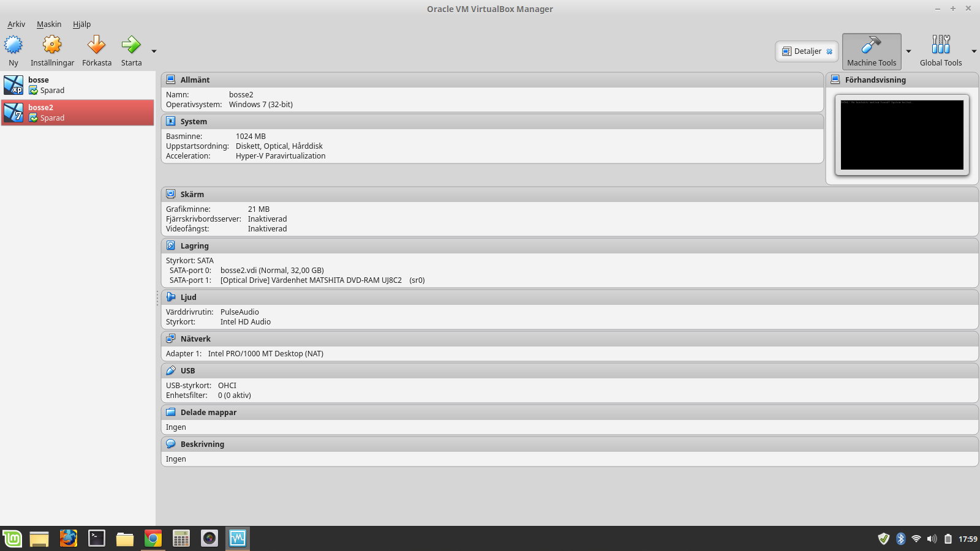The width and height of the screenshot is (980, 551).
Task: Click the Hyper-V Paravirtualization value
Action: tap(281, 156)
